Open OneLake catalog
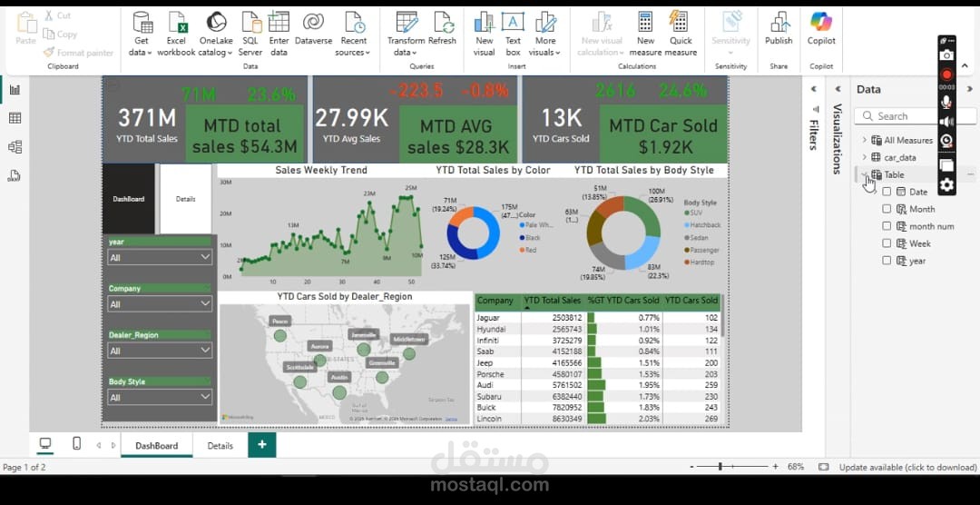 216,34
